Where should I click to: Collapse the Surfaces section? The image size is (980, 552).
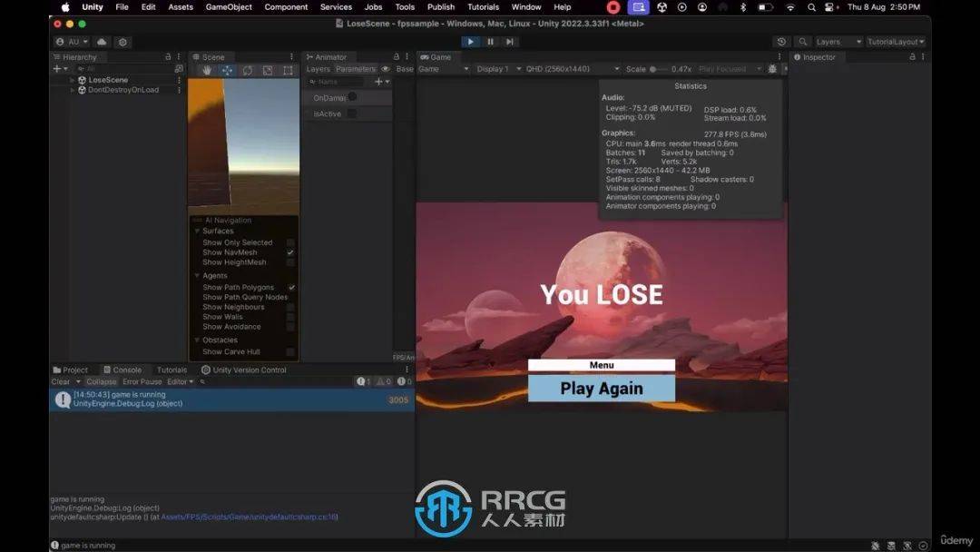[197, 232]
